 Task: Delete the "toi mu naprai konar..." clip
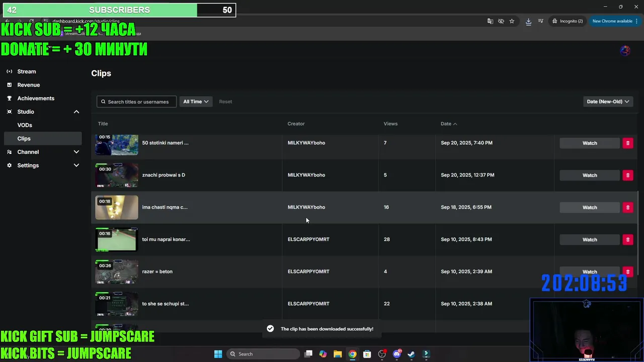[x=627, y=240]
